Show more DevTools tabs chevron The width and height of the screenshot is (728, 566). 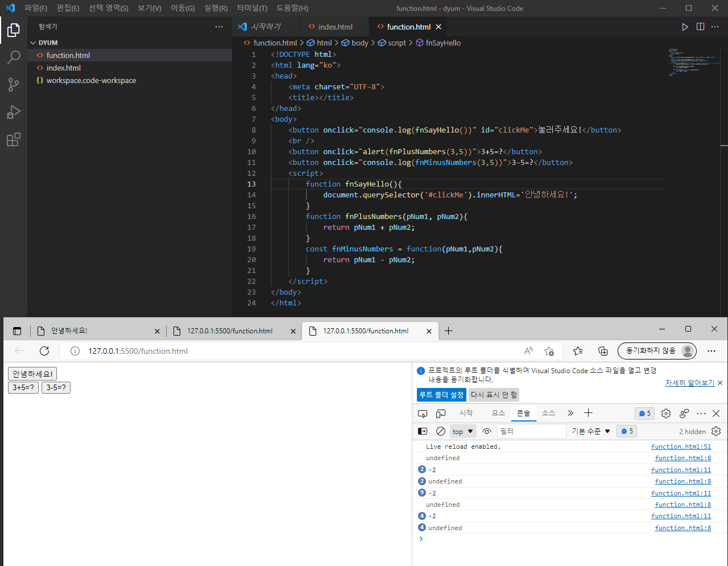[x=570, y=413]
